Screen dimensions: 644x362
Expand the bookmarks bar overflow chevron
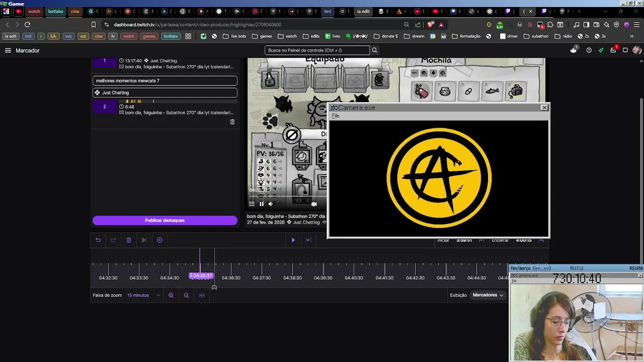[632, 36]
